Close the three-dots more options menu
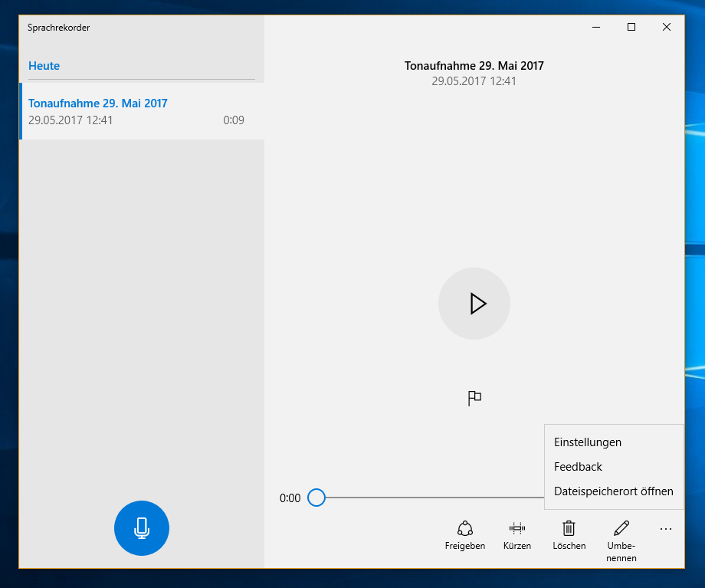This screenshot has height=588, width=705. (665, 529)
